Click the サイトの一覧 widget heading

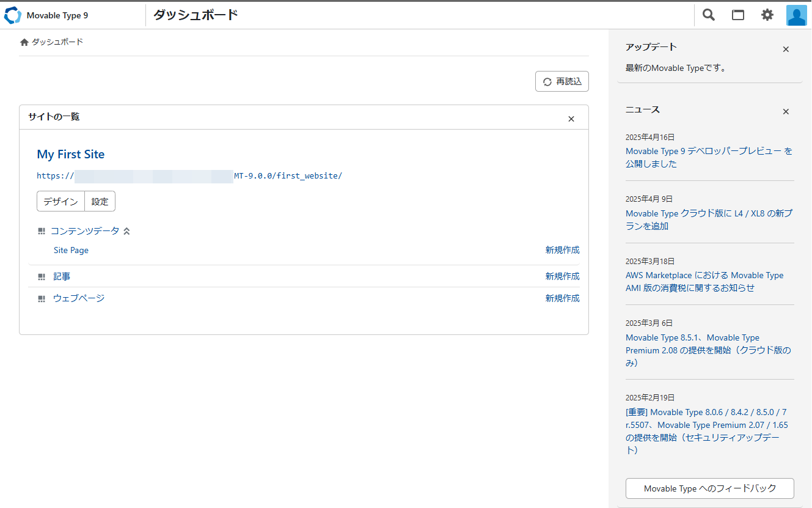(x=54, y=116)
